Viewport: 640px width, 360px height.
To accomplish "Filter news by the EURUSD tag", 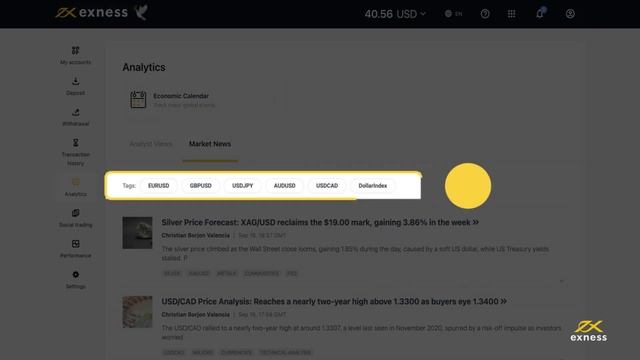I will [158, 186].
